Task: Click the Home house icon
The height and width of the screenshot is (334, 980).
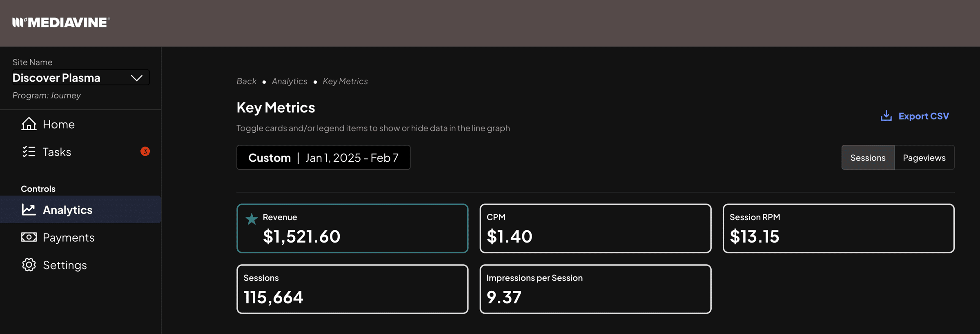Action: click(29, 124)
